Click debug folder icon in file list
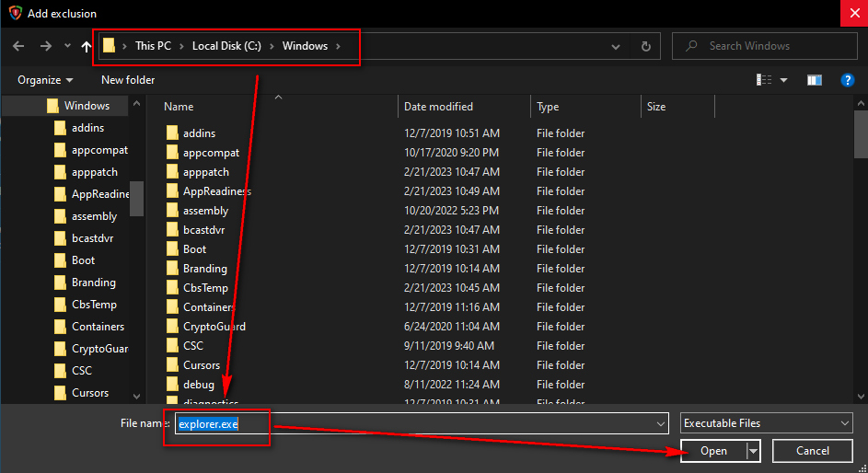Image resolution: width=868 pixels, height=473 pixels. [x=173, y=385]
